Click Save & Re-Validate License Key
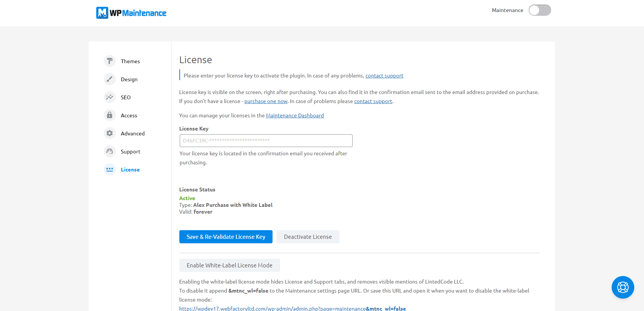 pyautogui.click(x=226, y=237)
